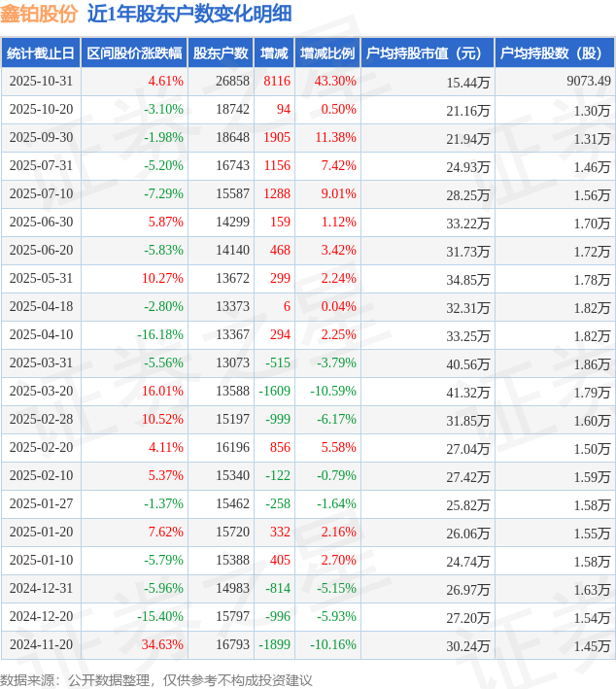This screenshot has width=616, height=689.
Task: Click the 增减 column header
Action: coord(275,53)
